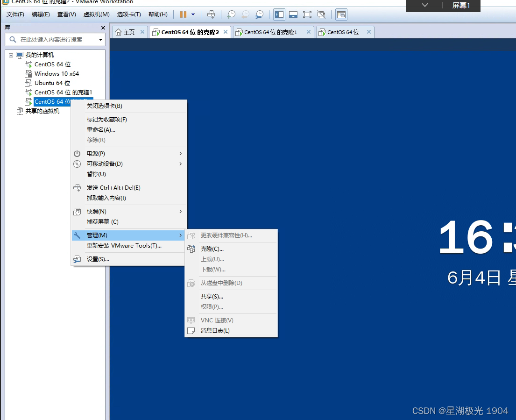
Task: Select Ubuntu 64 位 in library tree
Action: [52, 83]
